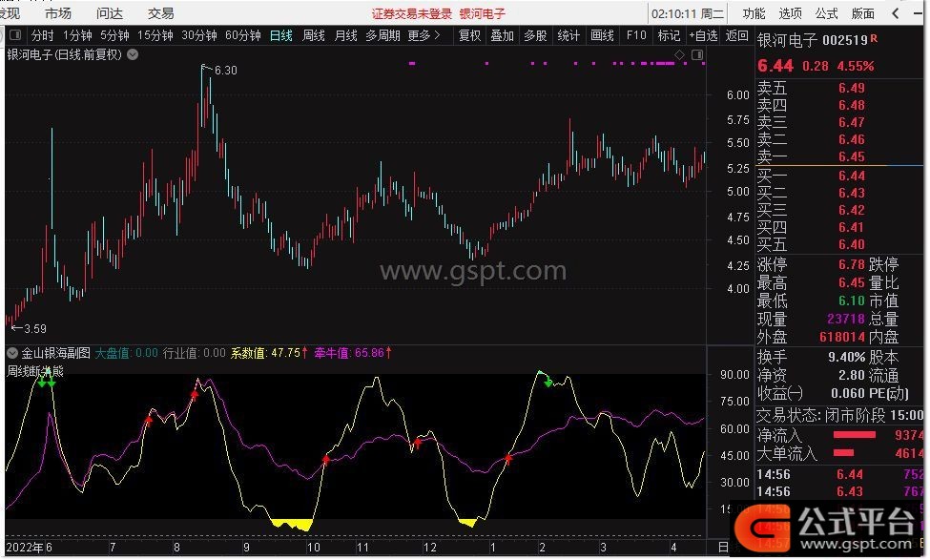Click the 证券交易未登录 status text
Viewport: 930px width, 560px height.
(412, 13)
